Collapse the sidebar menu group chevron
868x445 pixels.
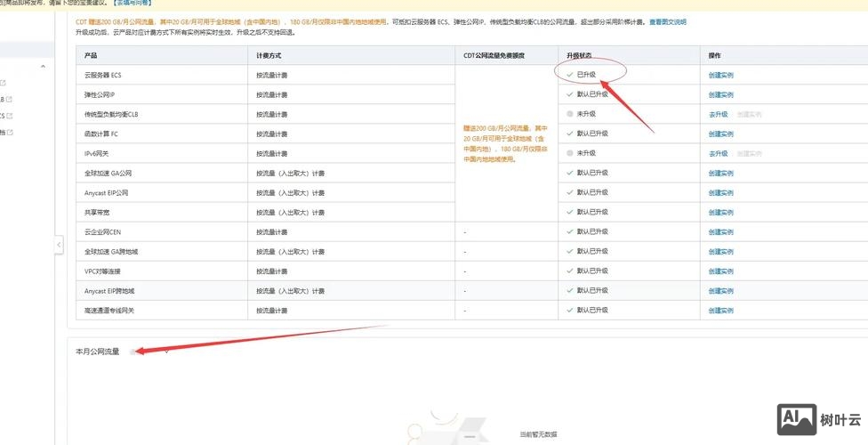tap(44, 67)
